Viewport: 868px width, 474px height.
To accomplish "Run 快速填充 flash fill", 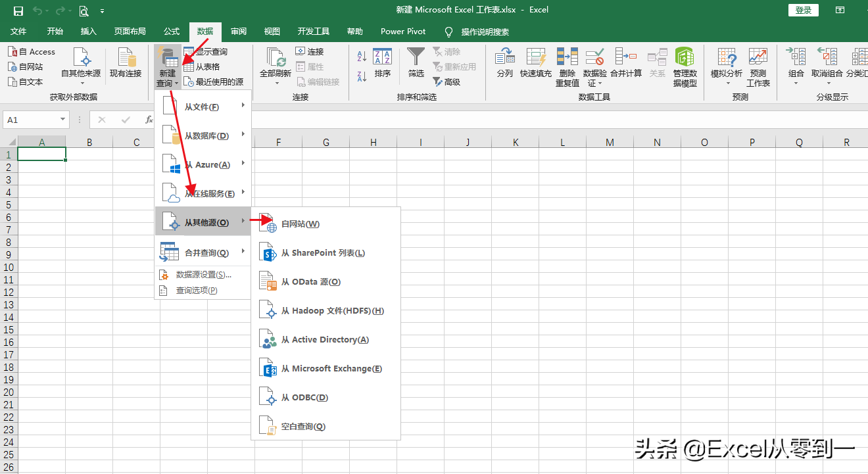I will [x=536, y=64].
